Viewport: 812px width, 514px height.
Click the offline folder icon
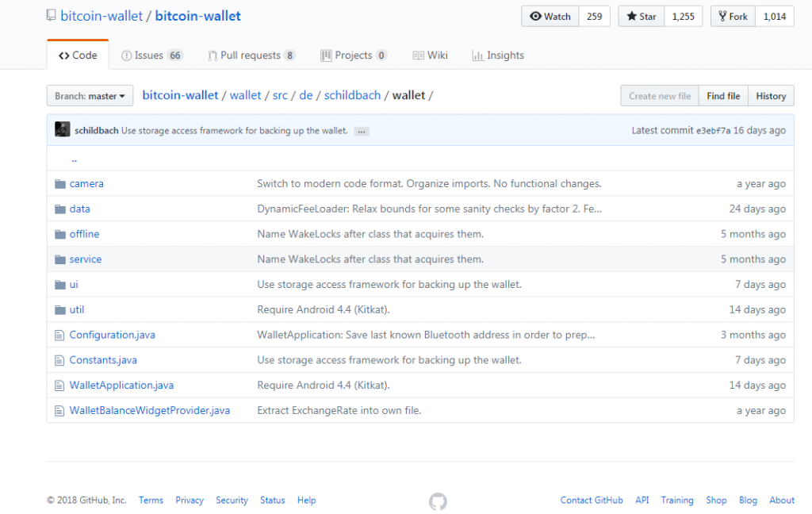(60, 234)
